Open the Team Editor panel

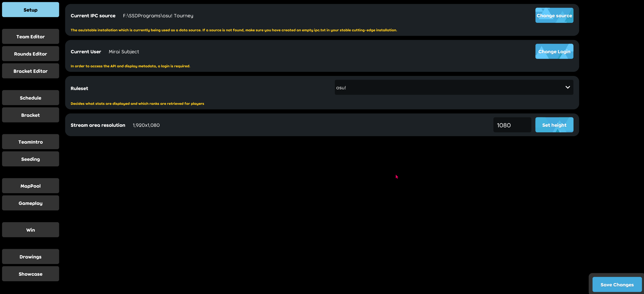coord(30,36)
